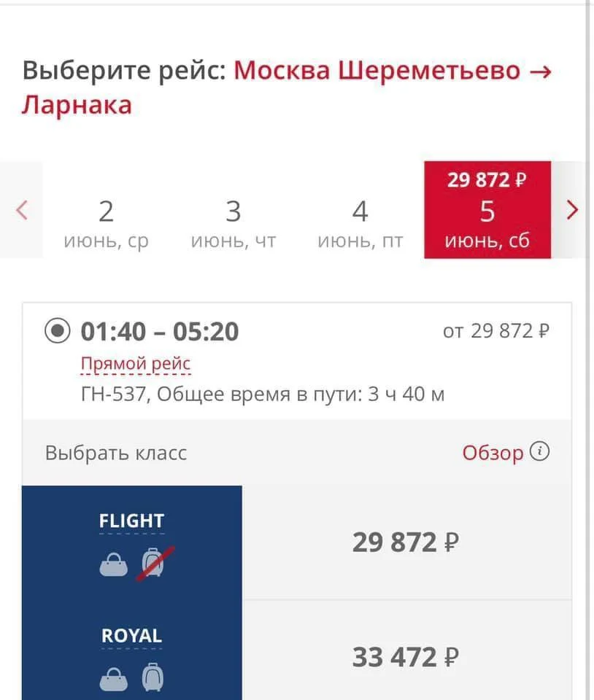
Task: Choose the 4 июнь, пт date tab
Action: (360, 222)
